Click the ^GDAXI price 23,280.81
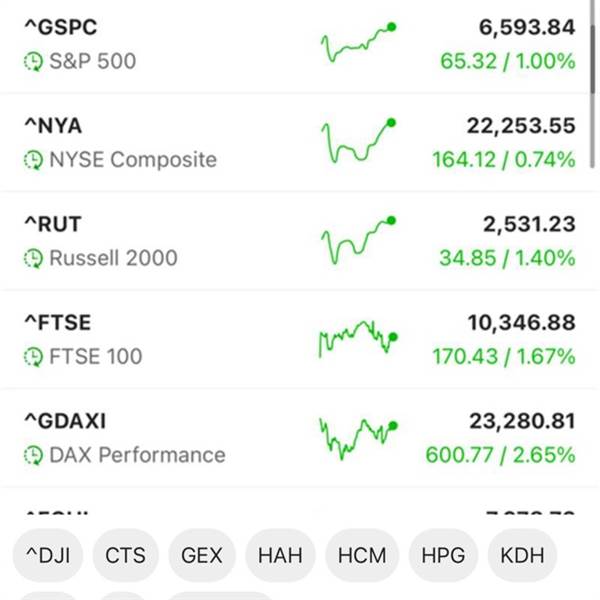The image size is (600, 600). (522, 421)
